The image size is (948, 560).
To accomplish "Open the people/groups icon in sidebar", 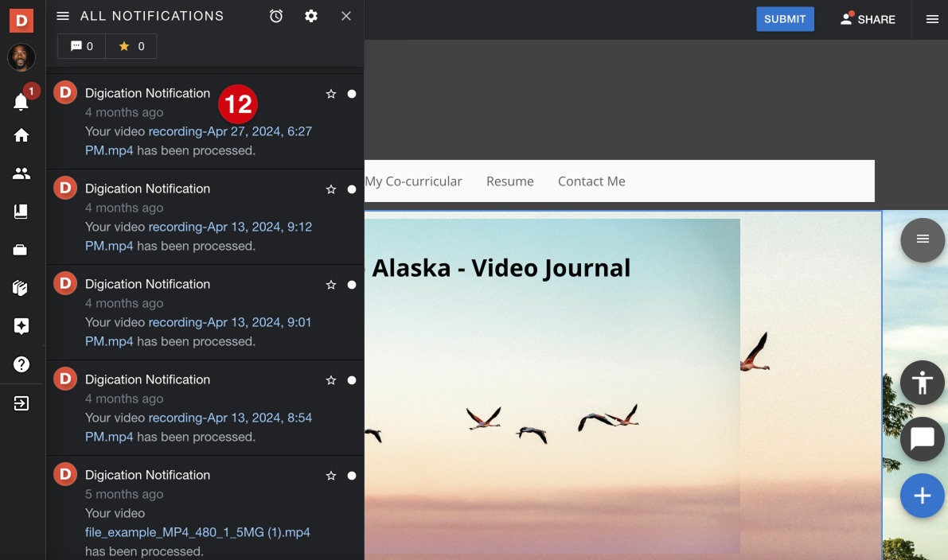I will [x=21, y=173].
